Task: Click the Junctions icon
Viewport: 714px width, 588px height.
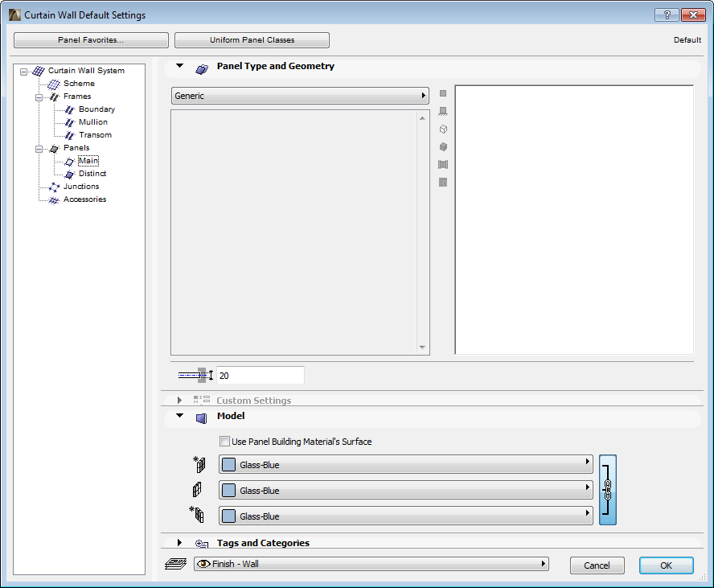Action: tap(54, 187)
